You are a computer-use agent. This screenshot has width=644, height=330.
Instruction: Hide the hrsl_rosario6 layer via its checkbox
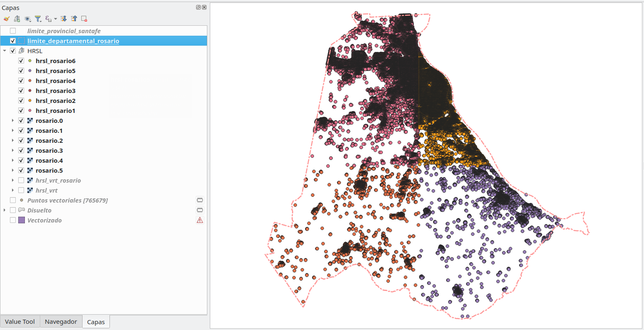(x=21, y=61)
